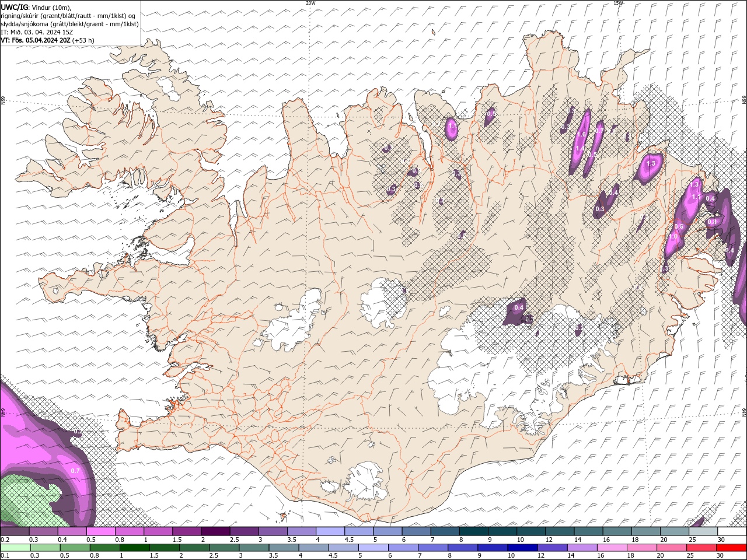Click the initial time IT: Mið. 03. 04. 2024 15Z
The image size is (747, 560).
coord(37,32)
